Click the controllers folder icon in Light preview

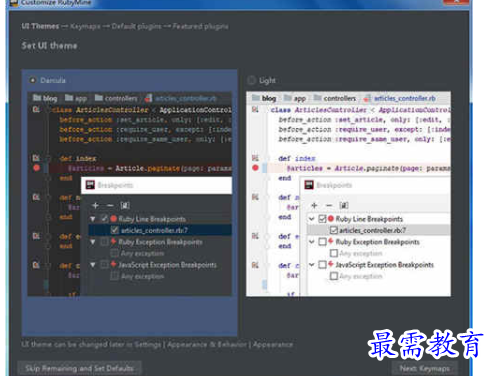tap(318, 98)
